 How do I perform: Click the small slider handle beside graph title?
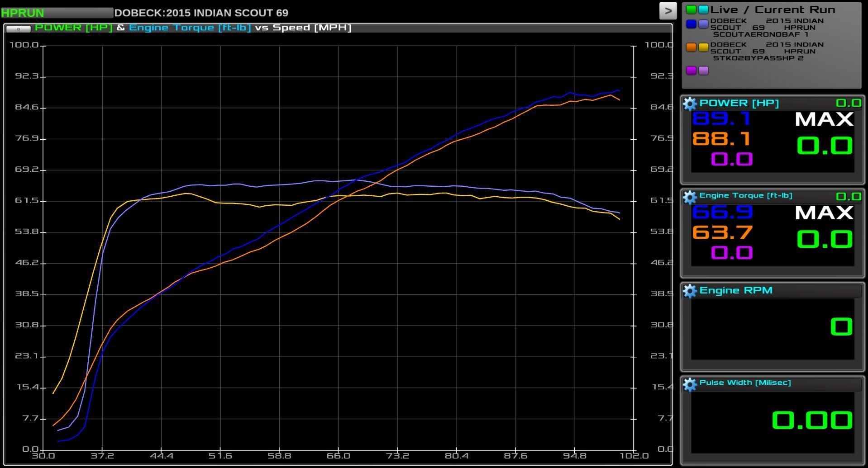[x=19, y=29]
